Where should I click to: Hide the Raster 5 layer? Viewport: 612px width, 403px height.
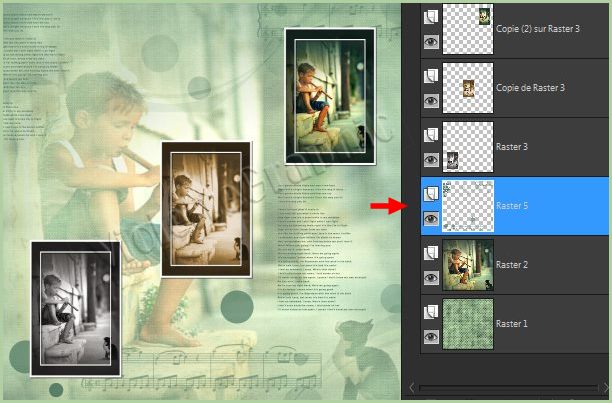tap(430, 218)
